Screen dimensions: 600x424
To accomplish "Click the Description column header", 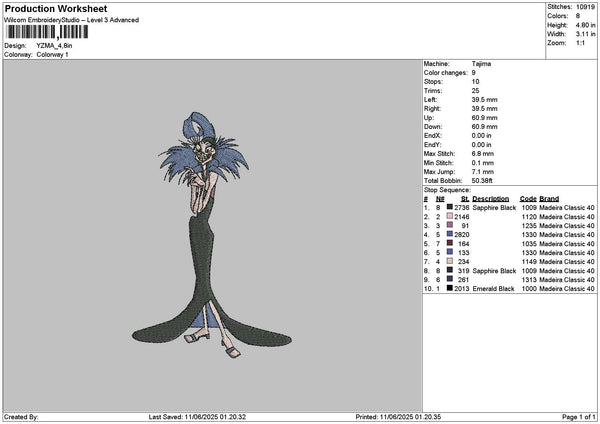I will point(493,198).
